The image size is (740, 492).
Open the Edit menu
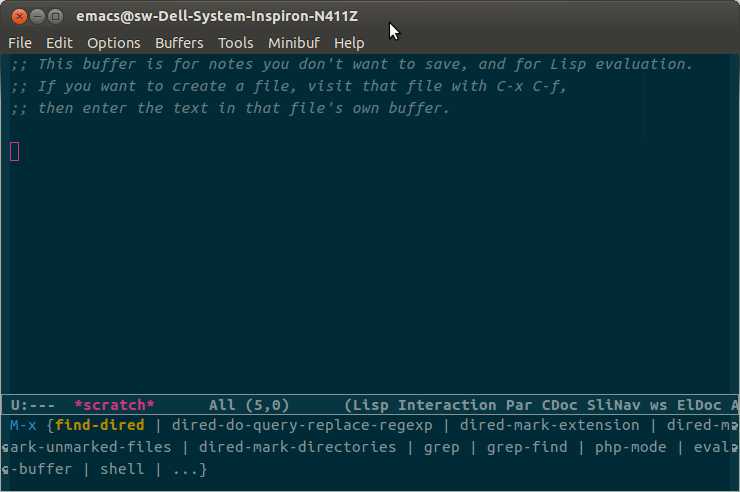[x=59, y=43]
